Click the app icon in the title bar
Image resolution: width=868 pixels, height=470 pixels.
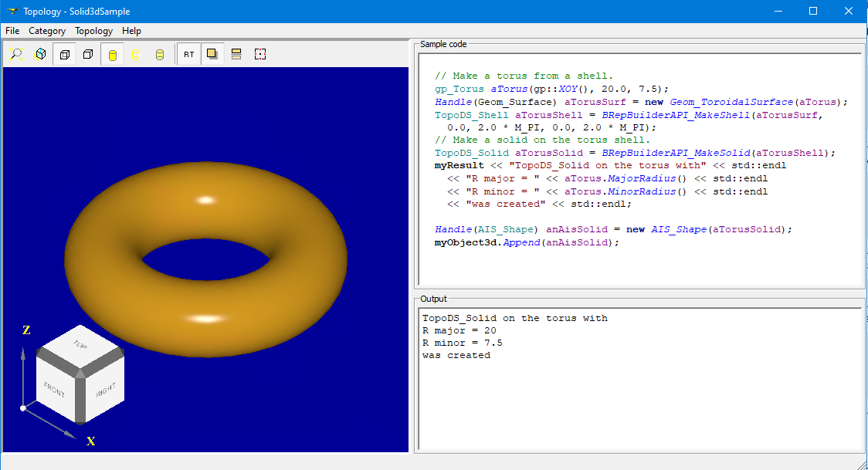coord(12,12)
